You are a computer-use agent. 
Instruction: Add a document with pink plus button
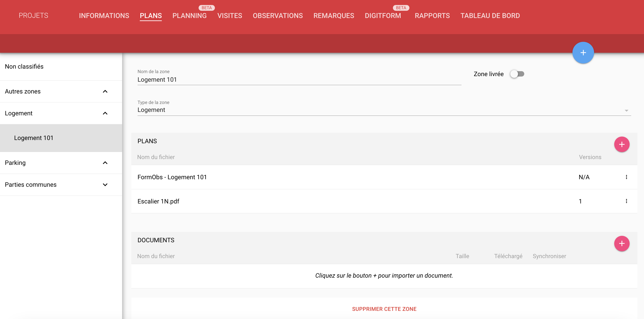click(622, 244)
